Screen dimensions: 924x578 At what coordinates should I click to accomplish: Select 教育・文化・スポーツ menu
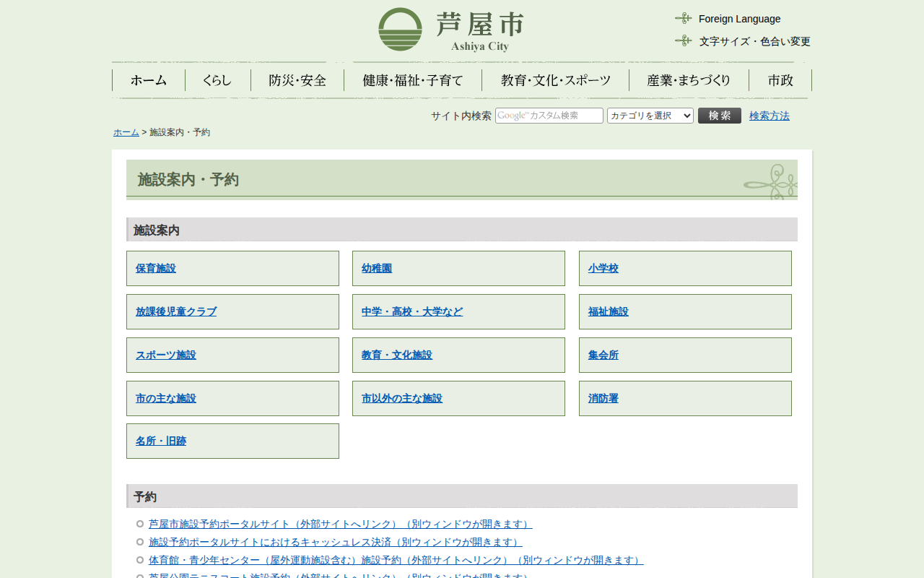(x=555, y=80)
